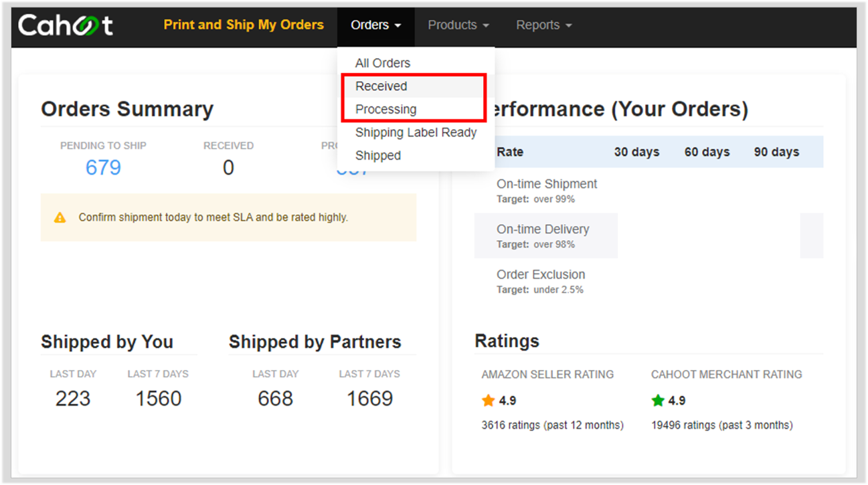Click the Cahoot logo
Screen dimensions: 868x485
click(x=65, y=25)
